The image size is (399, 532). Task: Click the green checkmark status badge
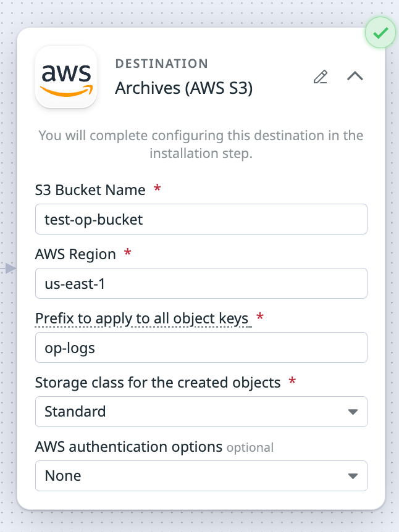[x=380, y=33]
